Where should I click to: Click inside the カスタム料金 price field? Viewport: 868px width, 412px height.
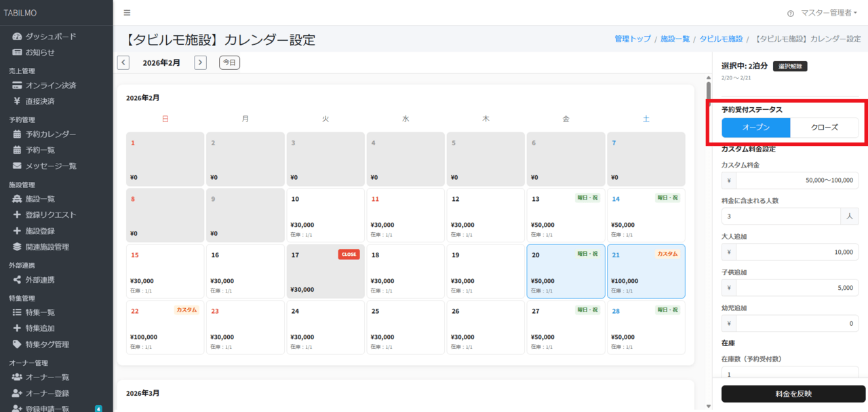[x=797, y=180]
